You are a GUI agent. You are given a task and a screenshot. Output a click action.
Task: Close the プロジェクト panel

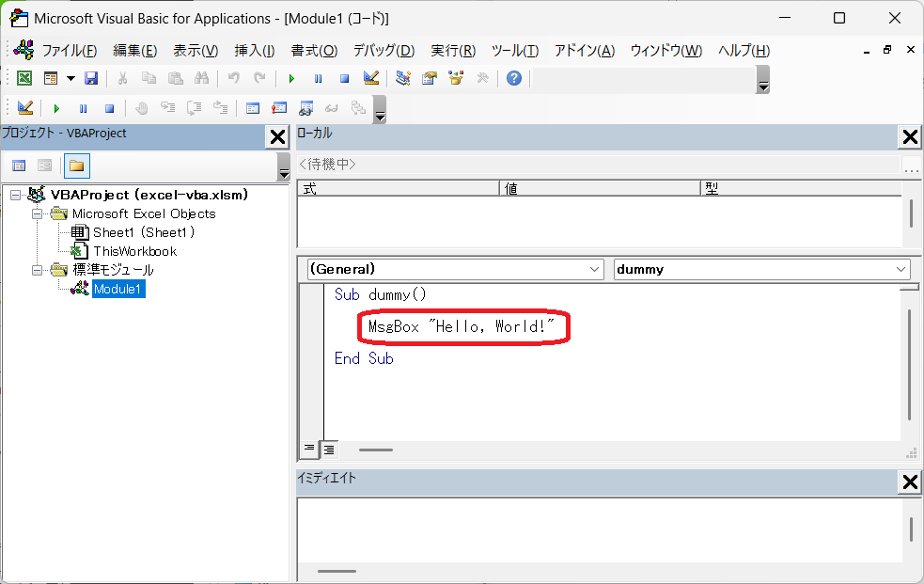277,137
